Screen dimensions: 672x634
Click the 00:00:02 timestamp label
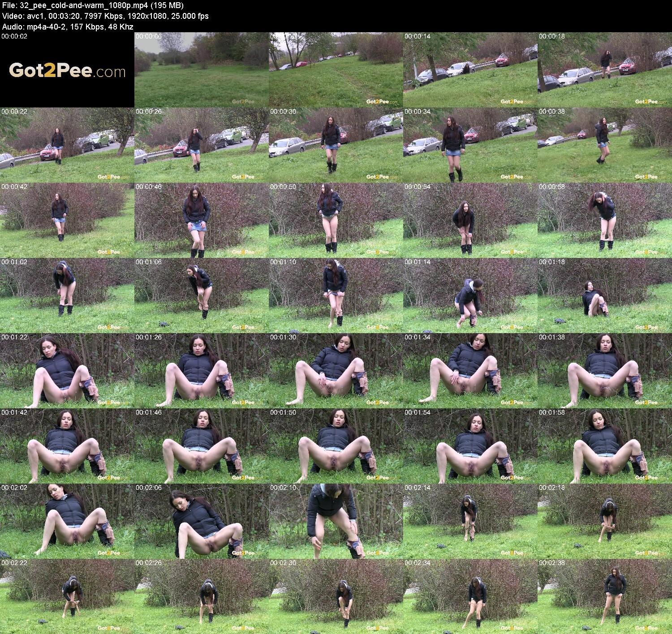(15, 36)
